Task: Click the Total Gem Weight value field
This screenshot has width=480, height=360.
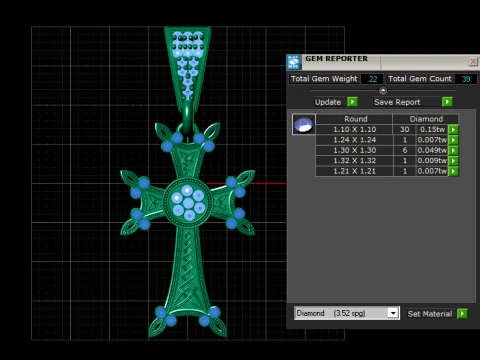Action: (372, 79)
